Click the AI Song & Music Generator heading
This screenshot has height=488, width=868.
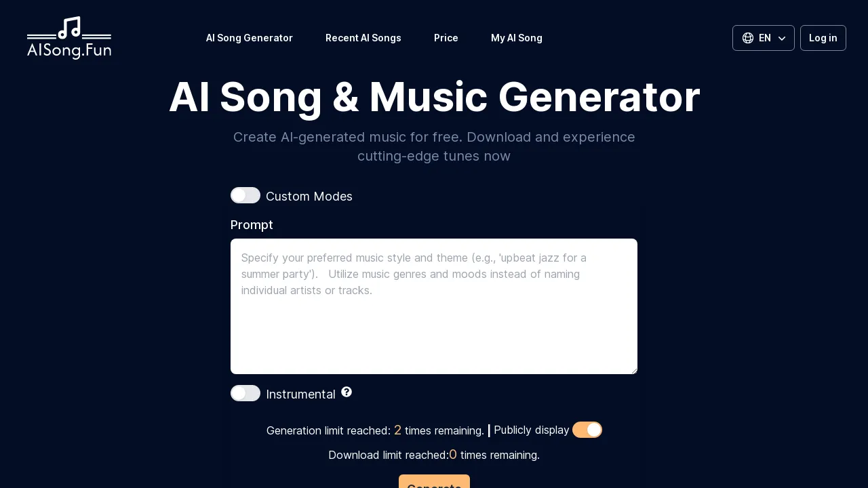point(434,98)
